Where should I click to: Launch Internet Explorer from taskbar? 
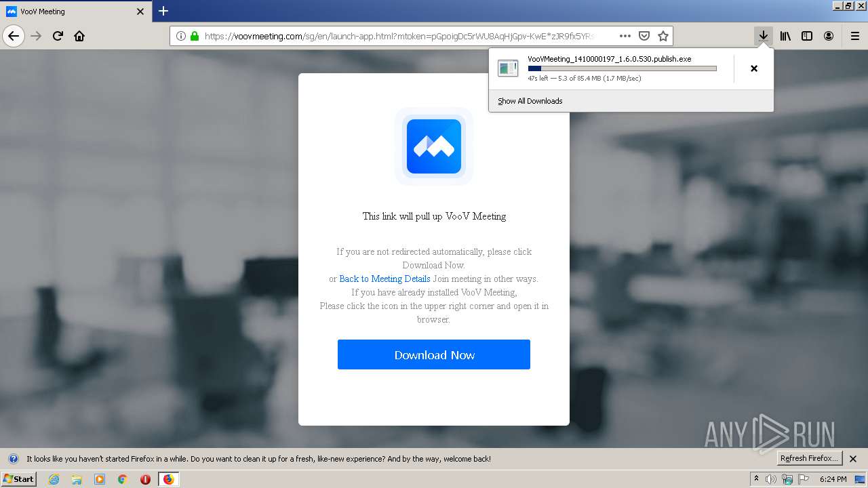(54, 479)
